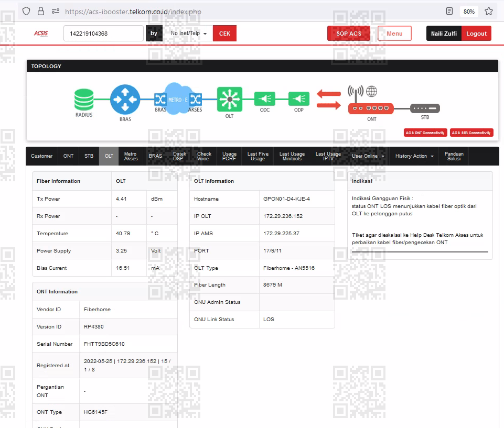
Task: Open the No Inet/Telp search type dropdown
Action: click(188, 34)
